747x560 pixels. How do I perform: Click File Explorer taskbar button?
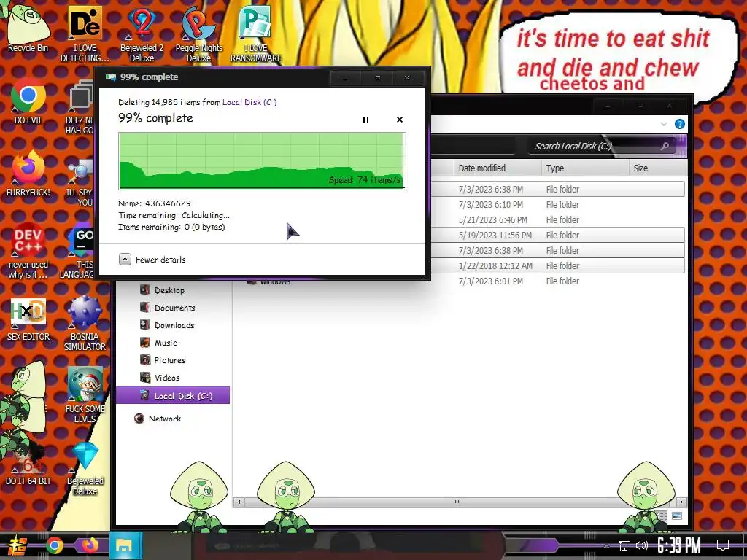click(x=125, y=545)
